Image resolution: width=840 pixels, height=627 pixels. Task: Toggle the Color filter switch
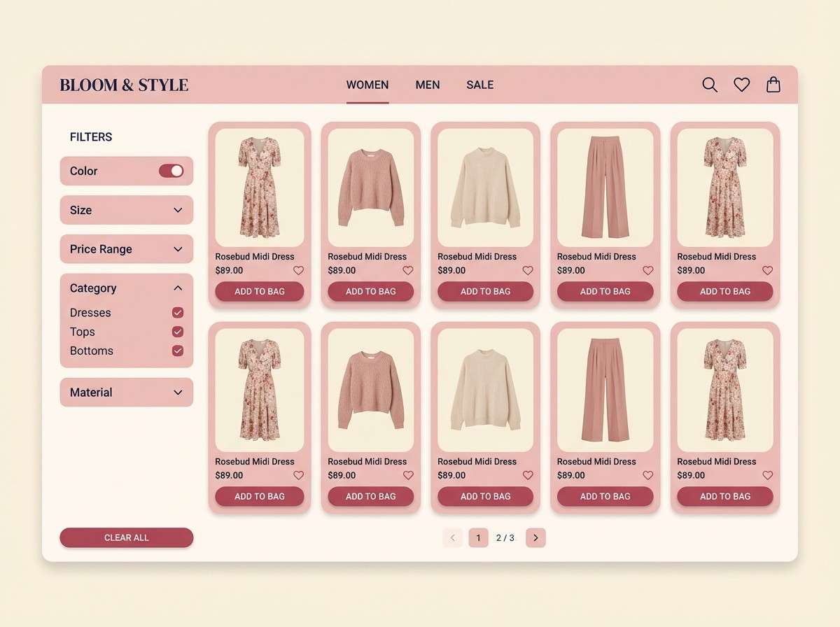tap(171, 171)
